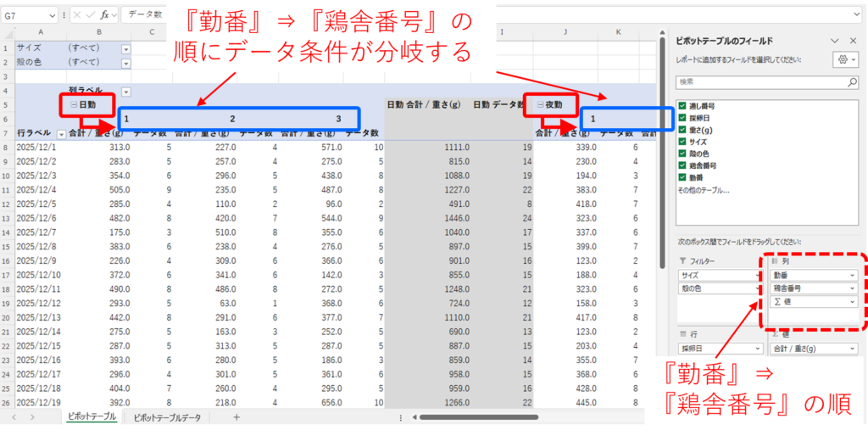Toggle the 重さ(g) field checkbox
868x436 pixels.
[x=682, y=130]
